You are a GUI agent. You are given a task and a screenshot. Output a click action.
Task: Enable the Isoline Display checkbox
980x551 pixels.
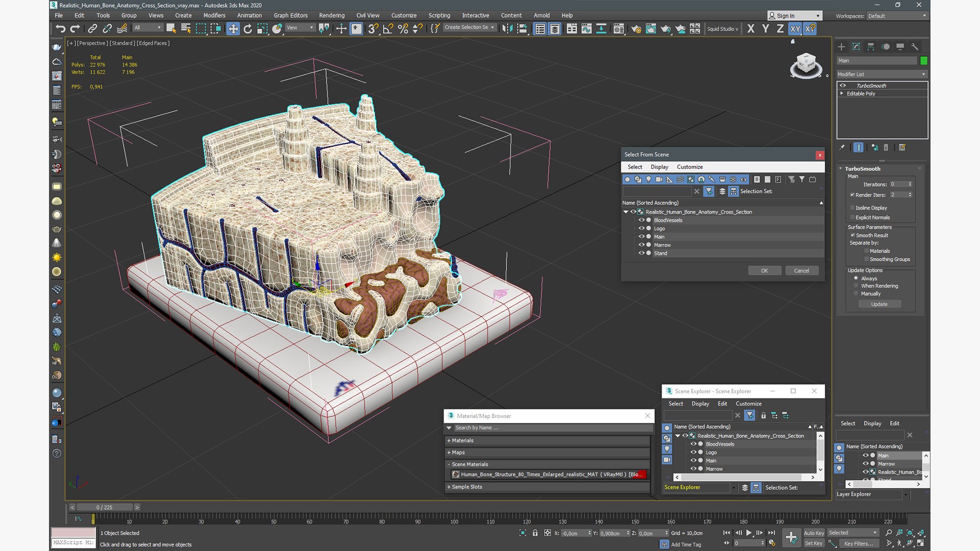(x=852, y=208)
